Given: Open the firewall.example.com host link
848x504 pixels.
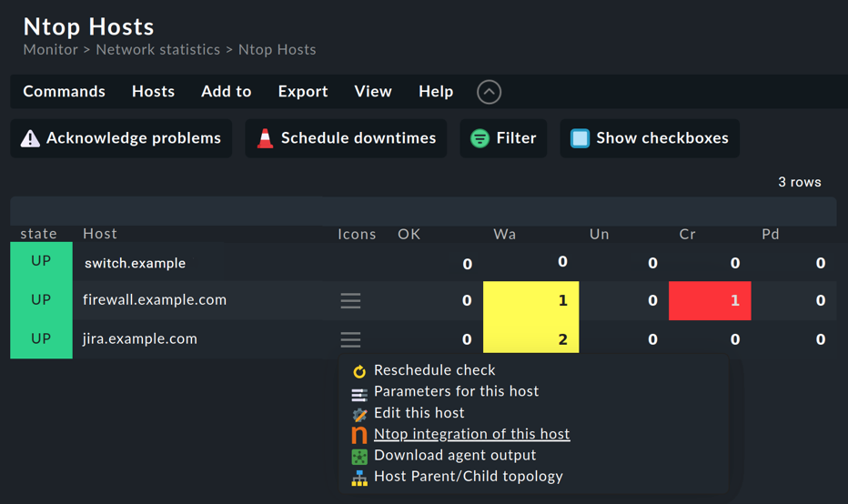Looking at the screenshot, I should click(x=155, y=299).
